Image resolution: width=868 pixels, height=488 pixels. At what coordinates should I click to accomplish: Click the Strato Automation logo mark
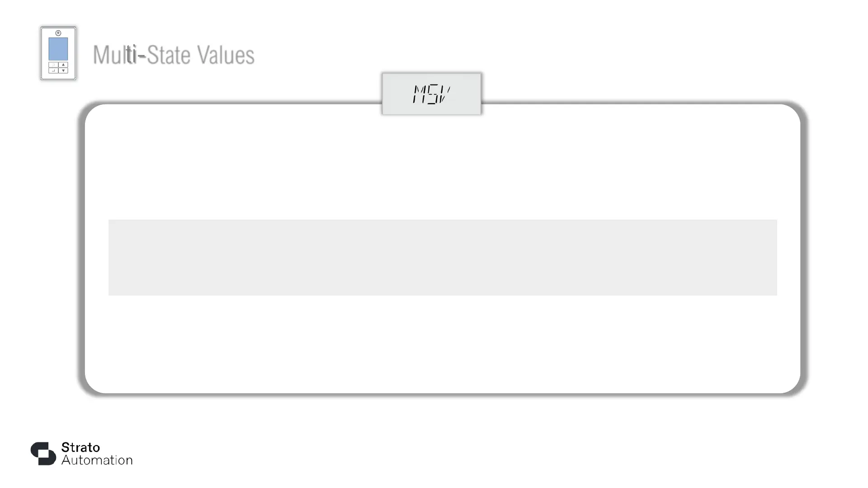coord(43,453)
